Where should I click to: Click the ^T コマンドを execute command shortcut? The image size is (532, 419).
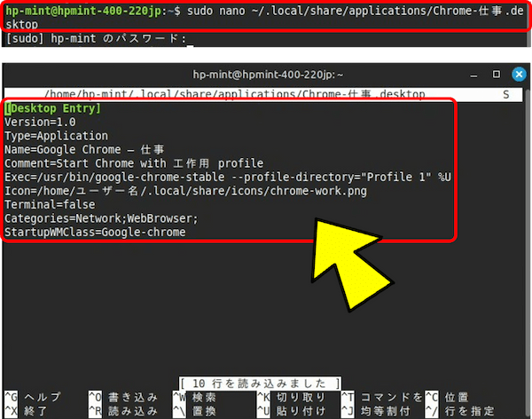click(380, 397)
